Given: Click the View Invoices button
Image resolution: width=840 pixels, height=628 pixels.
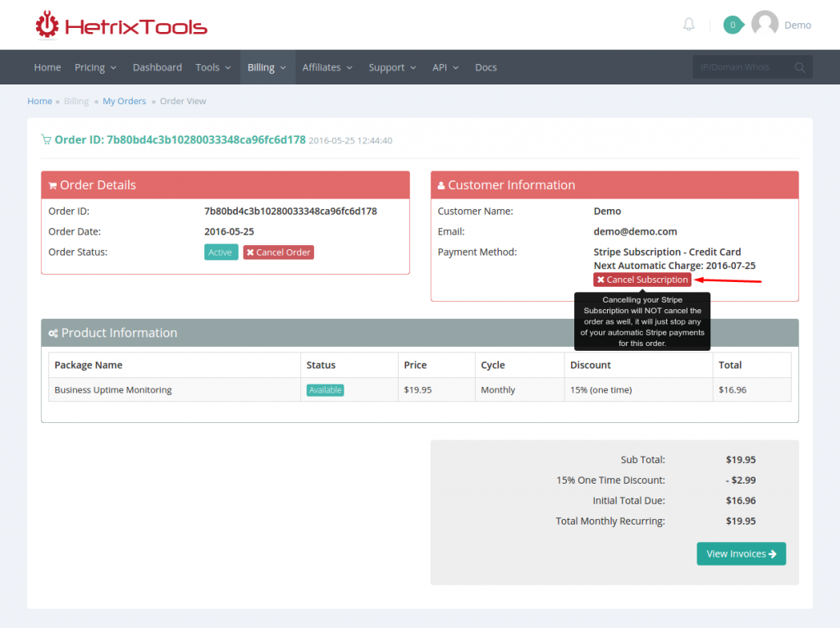Looking at the screenshot, I should pyautogui.click(x=741, y=553).
